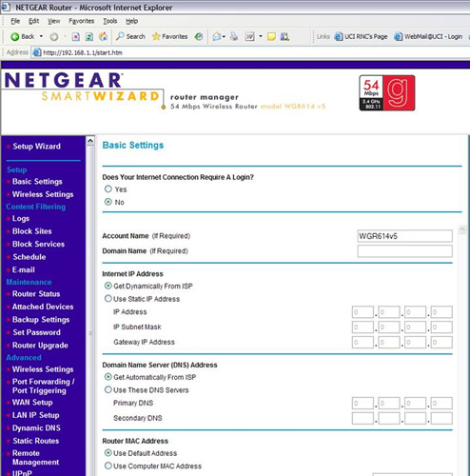Select Get Automatically From ISP for DNS

pyautogui.click(x=108, y=377)
